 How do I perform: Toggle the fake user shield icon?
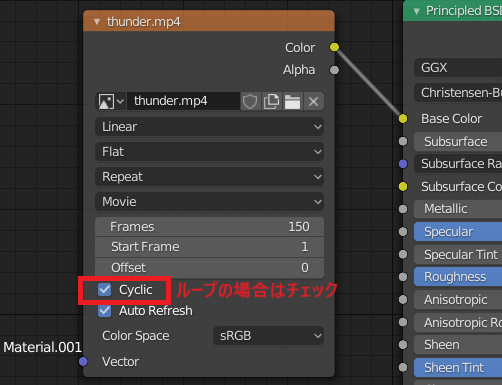click(250, 101)
